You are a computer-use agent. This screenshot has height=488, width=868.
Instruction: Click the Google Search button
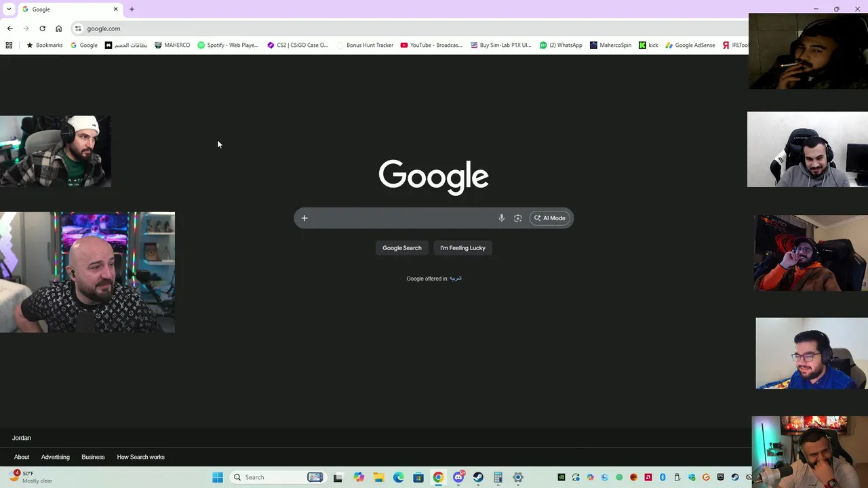[x=402, y=248]
